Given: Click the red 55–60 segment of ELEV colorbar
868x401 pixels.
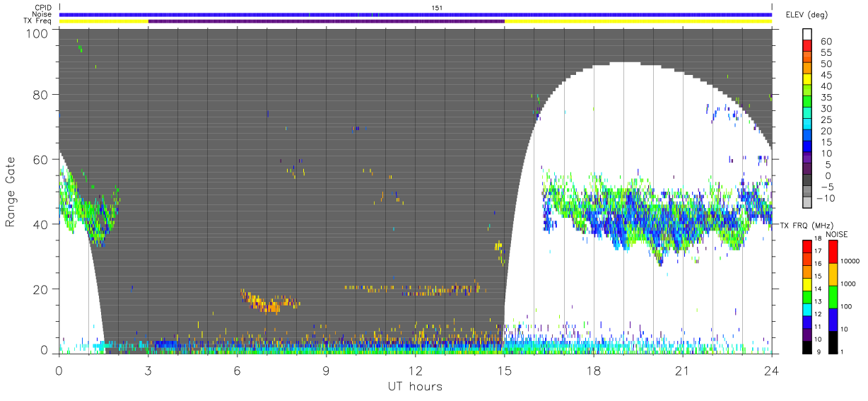Looking at the screenshot, I should (x=807, y=46).
